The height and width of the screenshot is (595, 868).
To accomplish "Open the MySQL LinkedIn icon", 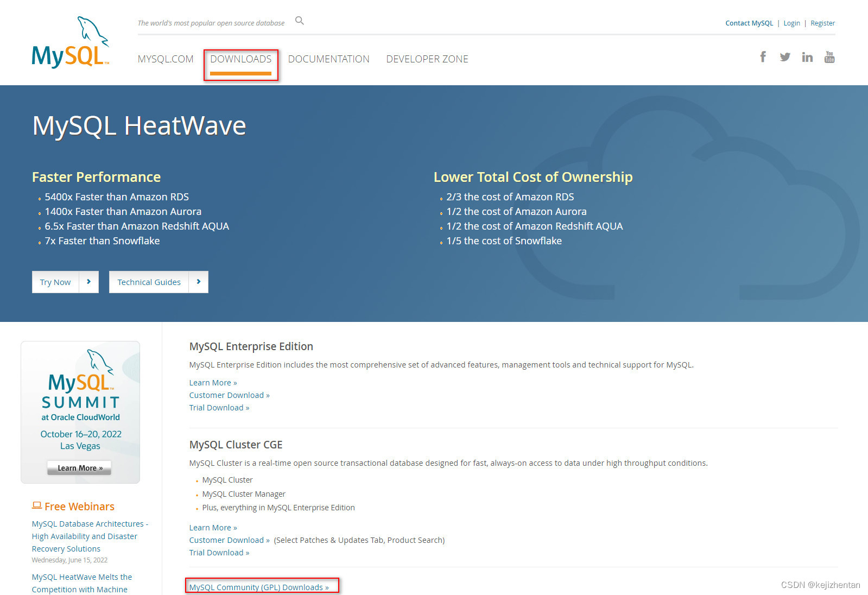I will (807, 57).
